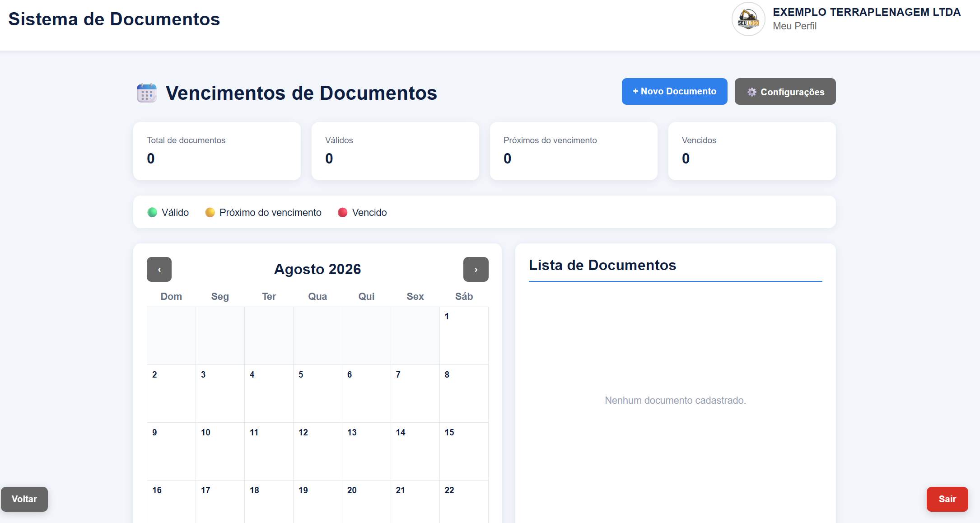Select day 21 in the calendar
Screen dimensions: 980x523
coord(415,501)
